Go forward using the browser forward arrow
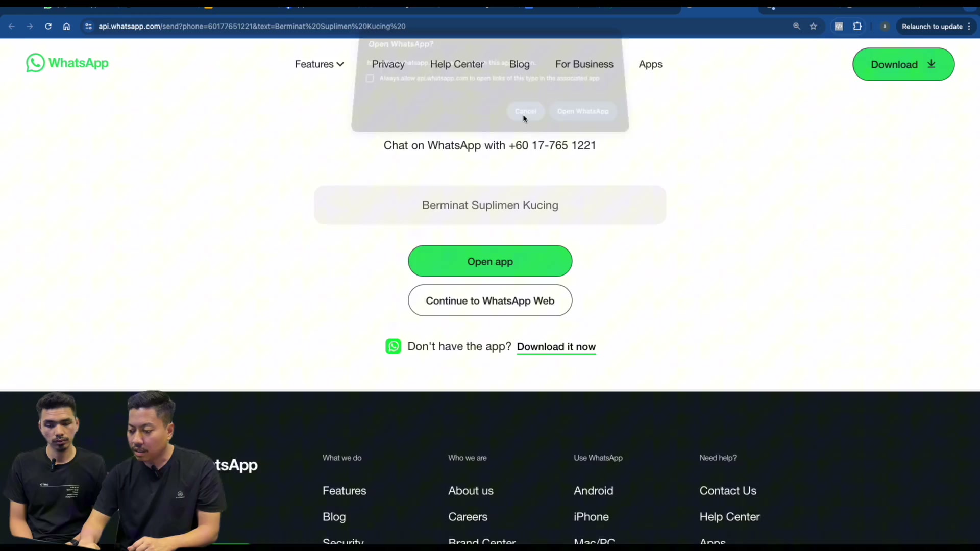Screen dimensions: 980x551 click(30, 26)
